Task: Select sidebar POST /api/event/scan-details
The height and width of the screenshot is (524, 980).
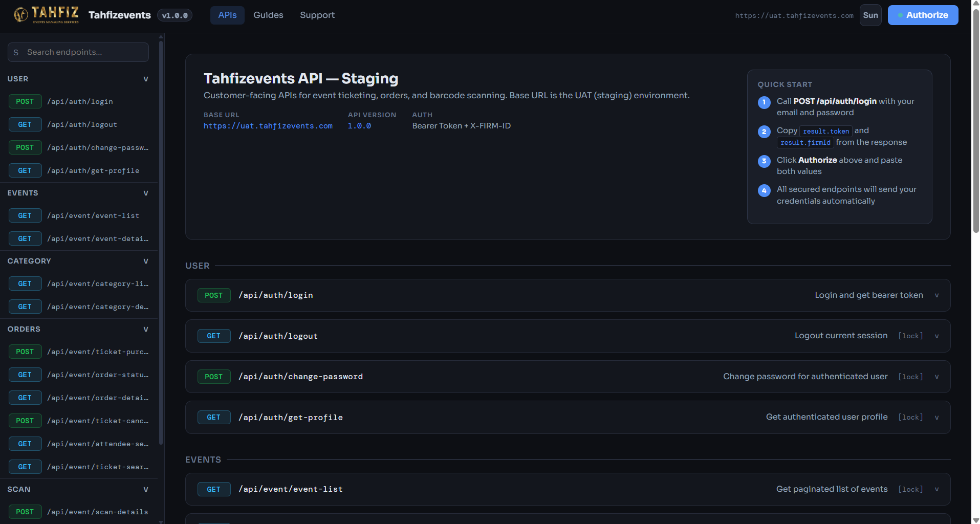Action: pyautogui.click(x=78, y=512)
